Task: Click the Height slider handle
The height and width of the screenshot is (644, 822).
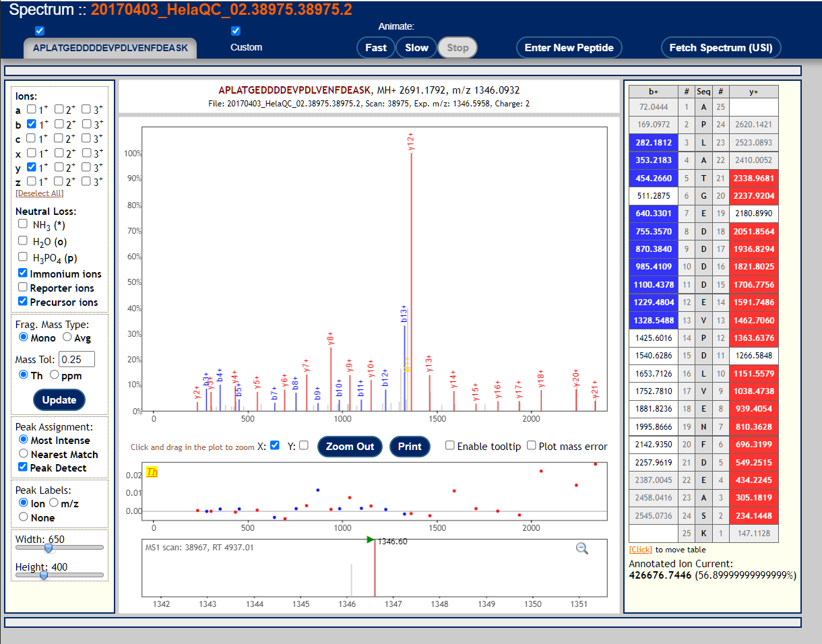Action: tap(44, 575)
